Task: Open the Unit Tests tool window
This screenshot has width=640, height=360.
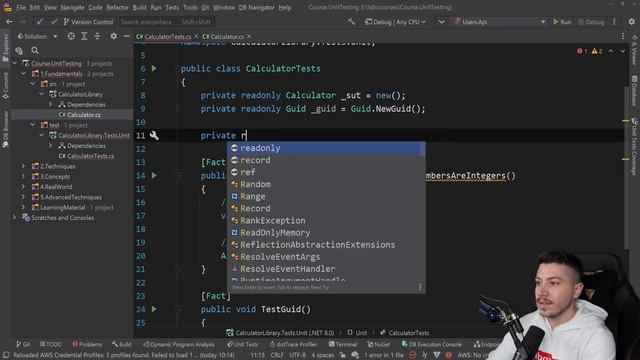Action: pyautogui.click(x=242, y=344)
